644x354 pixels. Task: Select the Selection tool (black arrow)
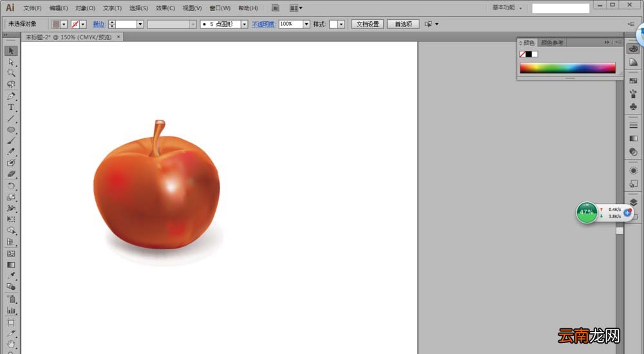[11, 51]
